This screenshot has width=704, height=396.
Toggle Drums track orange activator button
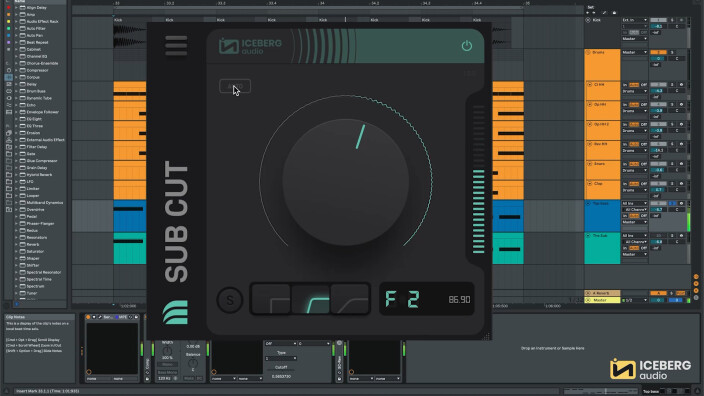658,53
